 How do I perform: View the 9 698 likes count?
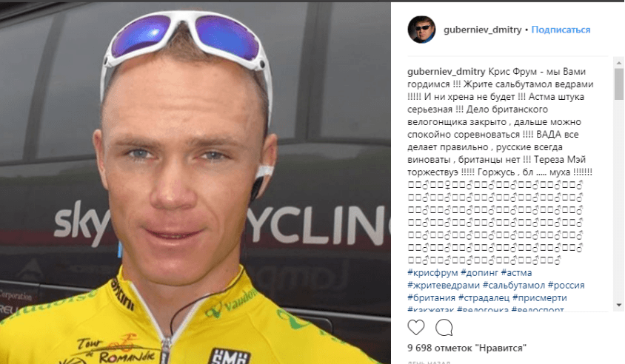tap(467, 348)
